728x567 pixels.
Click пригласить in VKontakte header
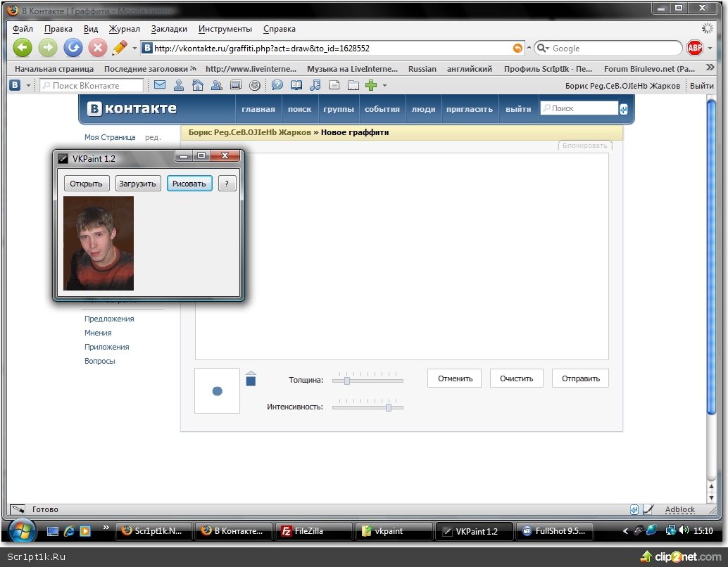click(x=470, y=109)
